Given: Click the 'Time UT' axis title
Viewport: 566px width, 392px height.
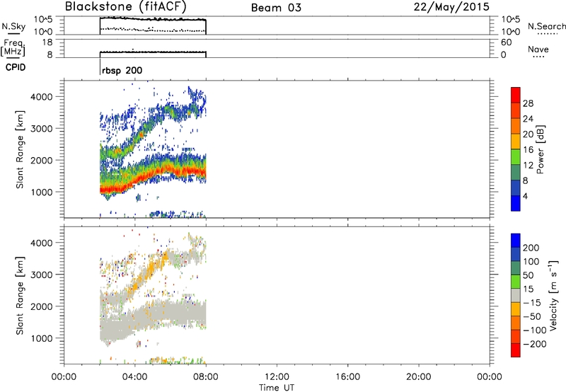Looking at the screenshot, I should [x=277, y=388].
